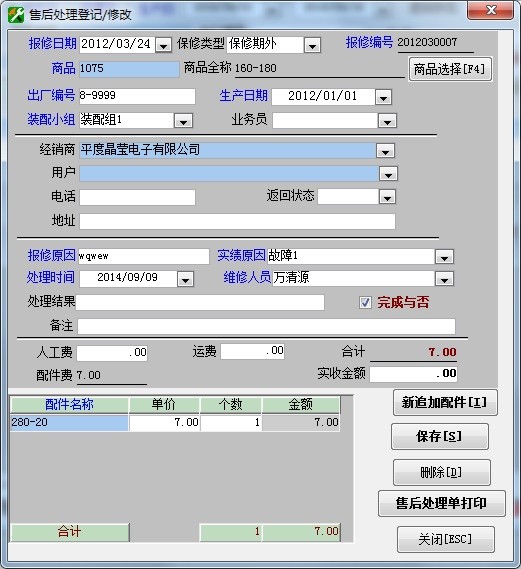Open the 报修日期 date dropdown
This screenshot has height=569, width=521.
pyautogui.click(x=164, y=45)
